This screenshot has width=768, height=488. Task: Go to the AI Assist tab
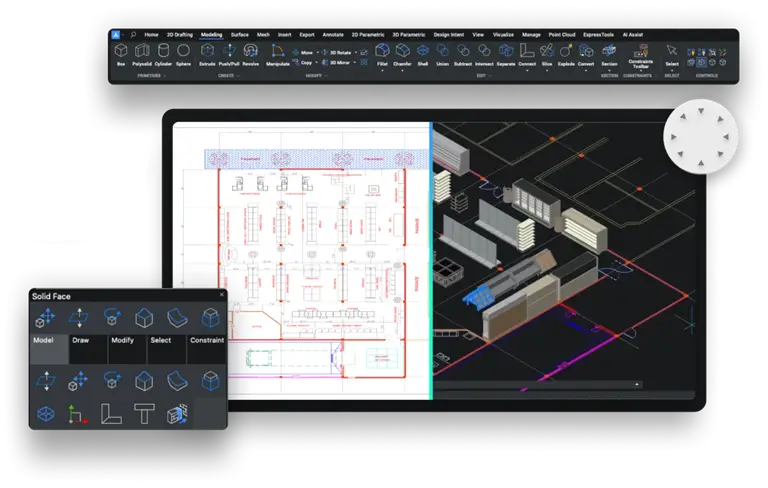pos(633,35)
